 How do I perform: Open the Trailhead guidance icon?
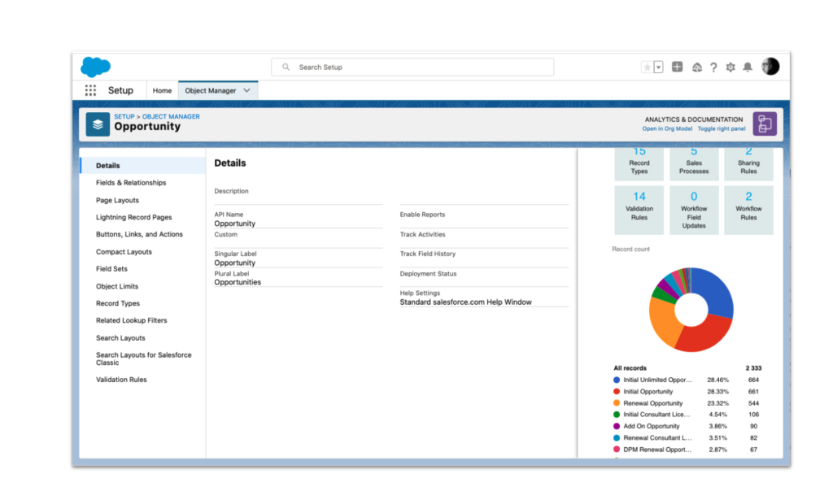coord(696,67)
